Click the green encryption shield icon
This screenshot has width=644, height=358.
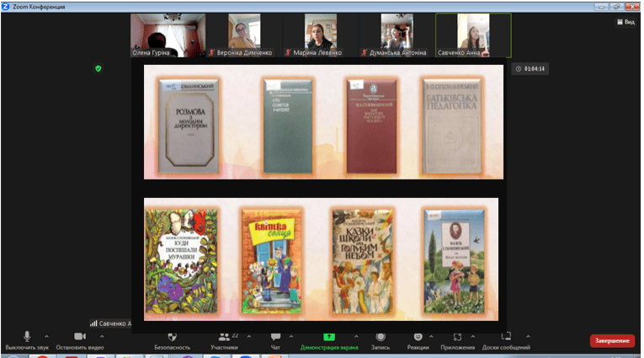coord(98,68)
